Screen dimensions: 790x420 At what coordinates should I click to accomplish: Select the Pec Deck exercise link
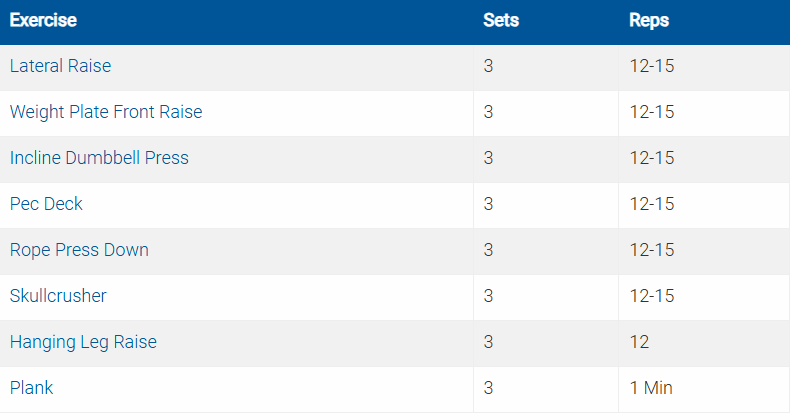46,204
